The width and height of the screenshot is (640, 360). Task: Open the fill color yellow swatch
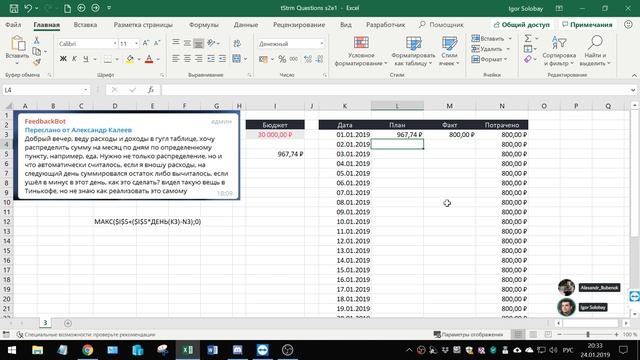pos(130,59)
